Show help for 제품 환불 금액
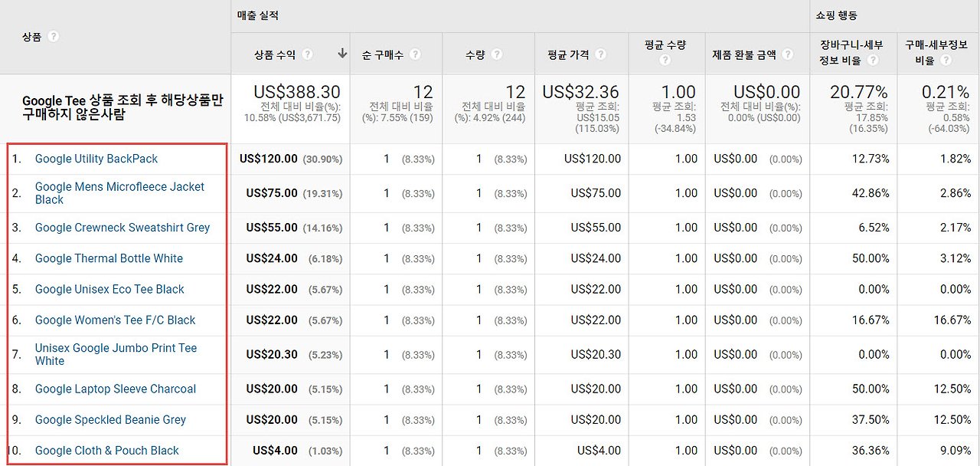Image resolution: width=980 pixels, height=466 pixels. click(786, 54)
